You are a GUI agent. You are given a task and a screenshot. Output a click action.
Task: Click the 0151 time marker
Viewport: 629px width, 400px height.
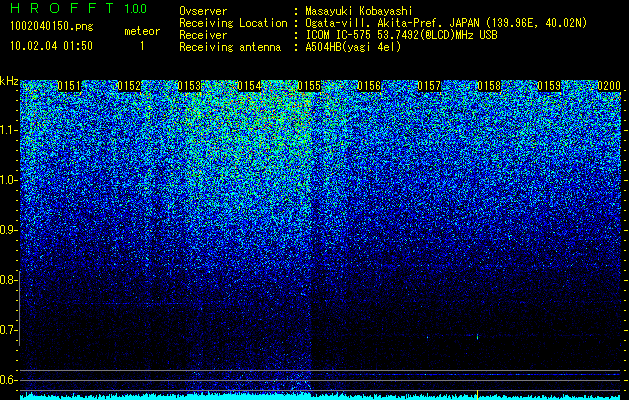click(x=69, y=86)
